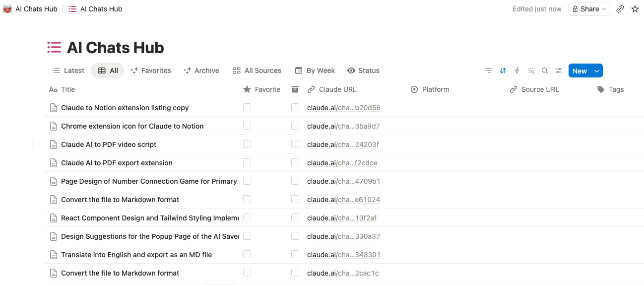644x285 pixels.
Task: Open the Convert to Markdown row with link ending e61024
Action: [x=120, y=200]
